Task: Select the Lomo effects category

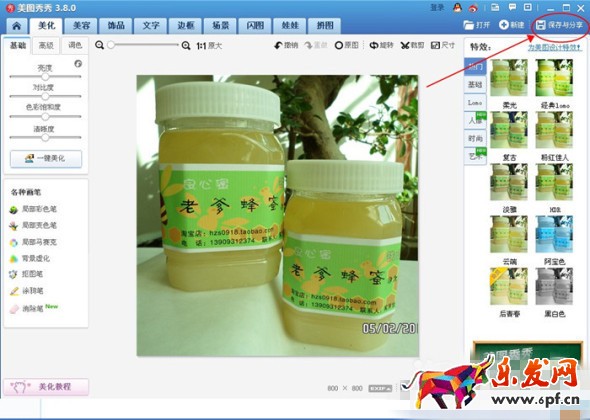Action: pos(475,102)
